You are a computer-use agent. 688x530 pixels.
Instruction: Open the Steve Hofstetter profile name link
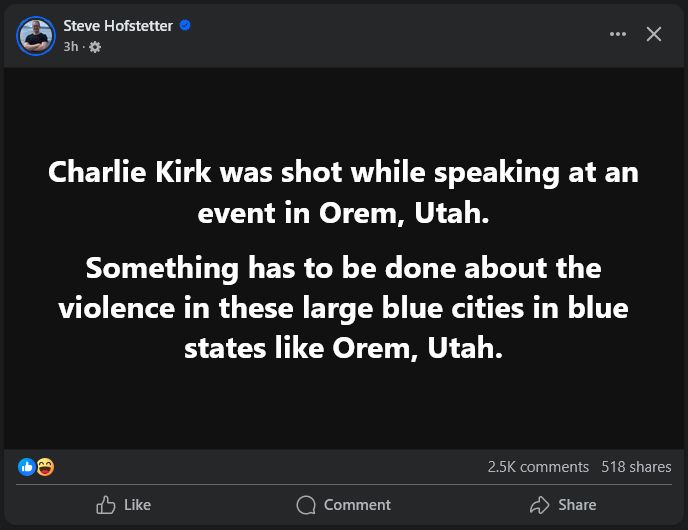click(118, 26)
